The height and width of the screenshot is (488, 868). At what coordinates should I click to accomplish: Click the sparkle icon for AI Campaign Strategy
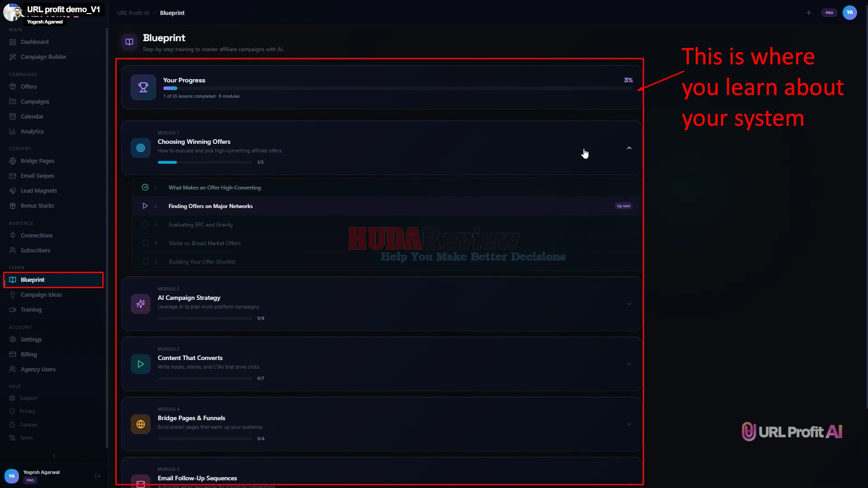pos(141,304)
